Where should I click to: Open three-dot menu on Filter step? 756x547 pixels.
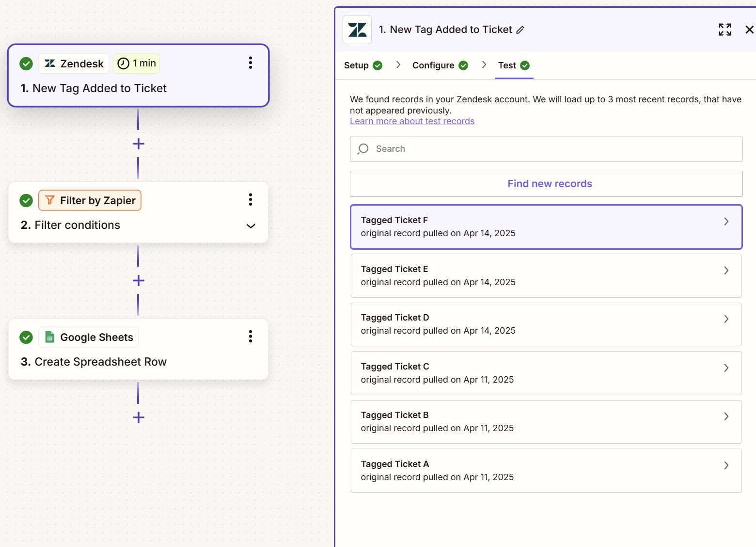click(251, 200)
